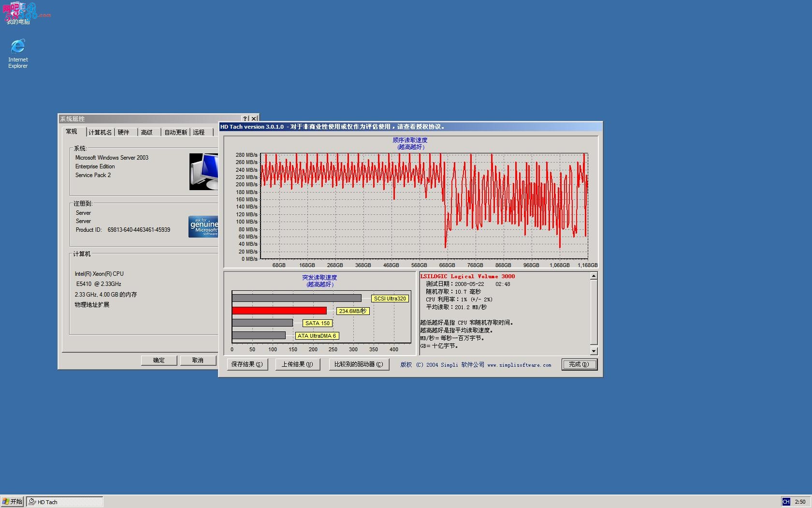This screenshot has width=812, height=508.
Task: Click the SCSI Ultra320 bar label
Action: [x=390, y=299]
